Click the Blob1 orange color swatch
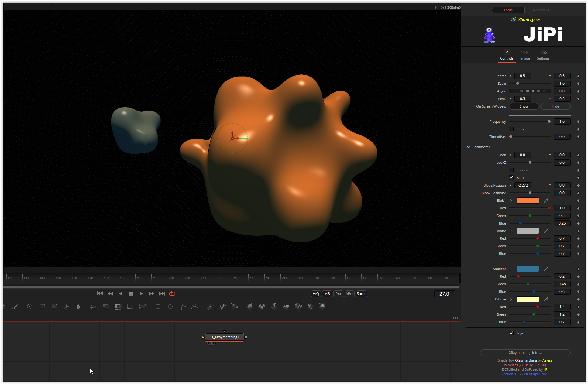The width and height of the screenshot is (588, 384). 528,201
